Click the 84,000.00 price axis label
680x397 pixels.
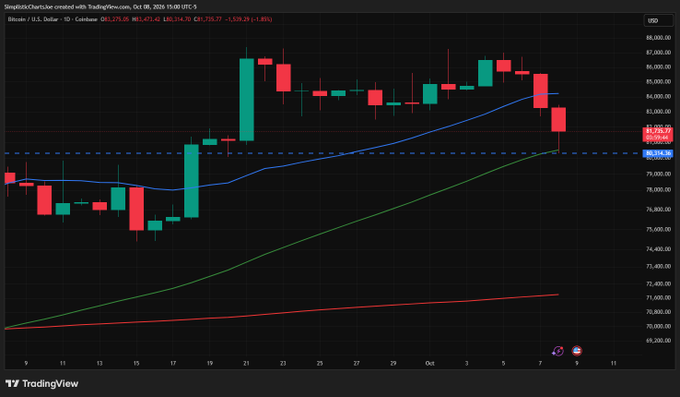[x=658, y=96]
